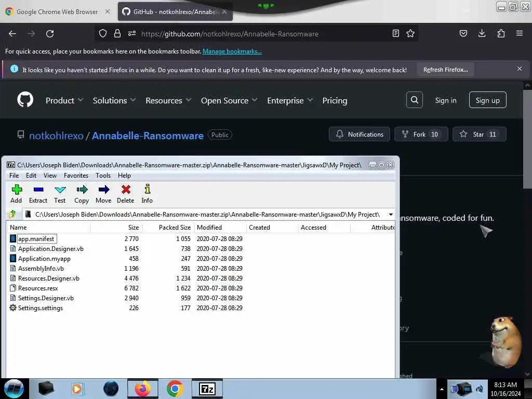532x399 pixels.
Task: Open Firefox reader view icon
Action: [395, 33]
